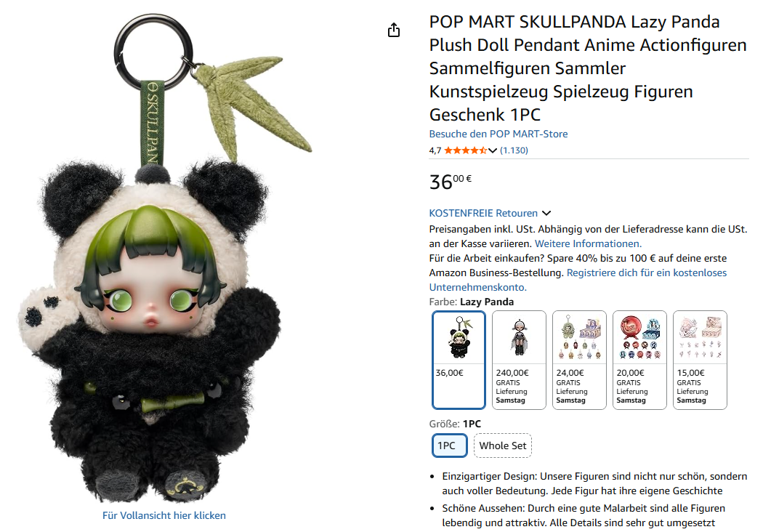The width and height of the screenshot is (763, 532).
Task: Choose the 20,00€ red set variant
Action: click(639, 360)
